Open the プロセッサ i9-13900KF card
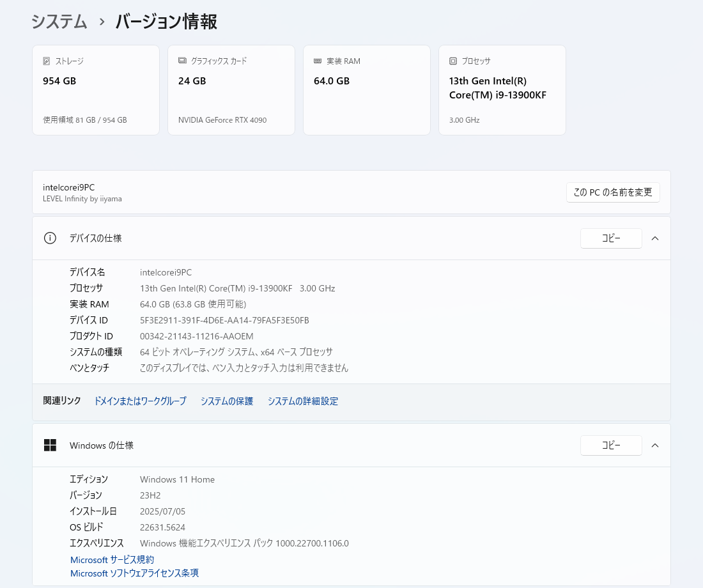Screen dimensions: 703x588 [x=502, y=89]
